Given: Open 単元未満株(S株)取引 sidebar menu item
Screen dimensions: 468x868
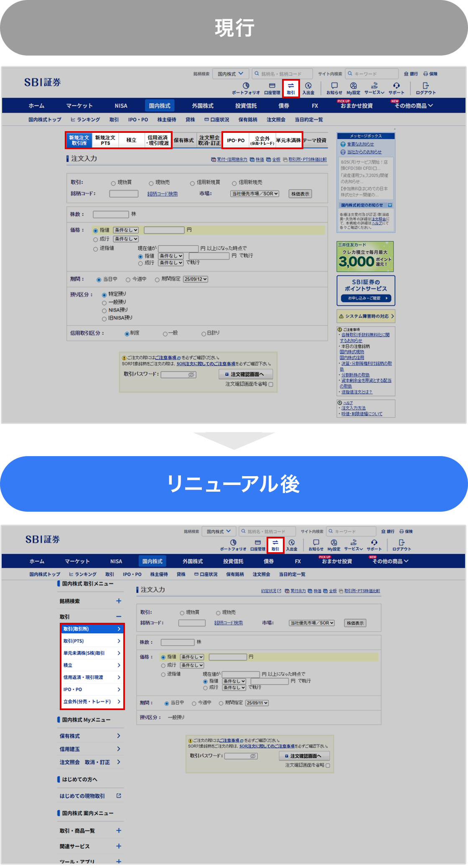Looking at the screenshot, I should point(92,653).
